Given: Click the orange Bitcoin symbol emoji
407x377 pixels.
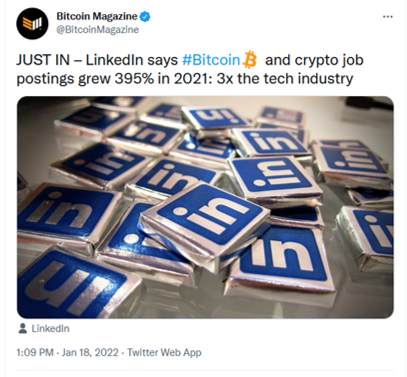Looking at the screenshot, I should tap(250, 60).
